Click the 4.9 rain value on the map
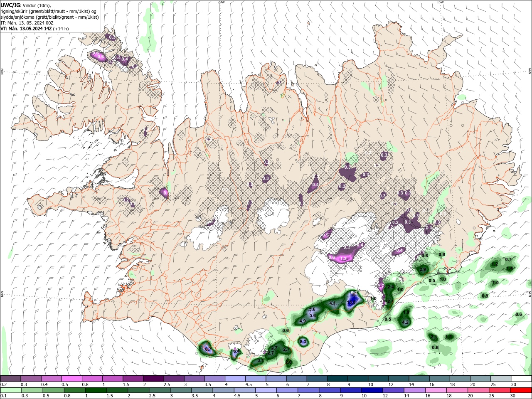 303,321
